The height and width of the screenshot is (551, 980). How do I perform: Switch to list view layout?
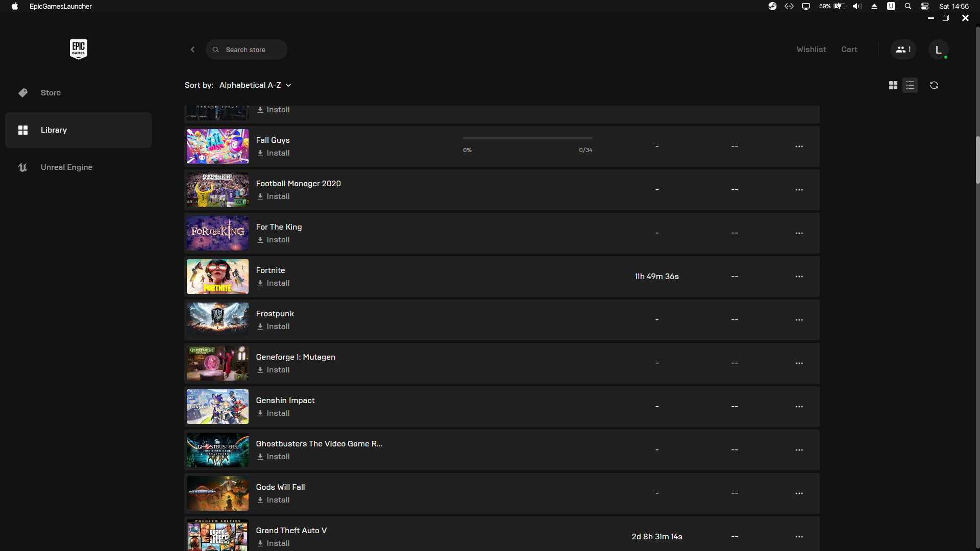click(910, 85)
